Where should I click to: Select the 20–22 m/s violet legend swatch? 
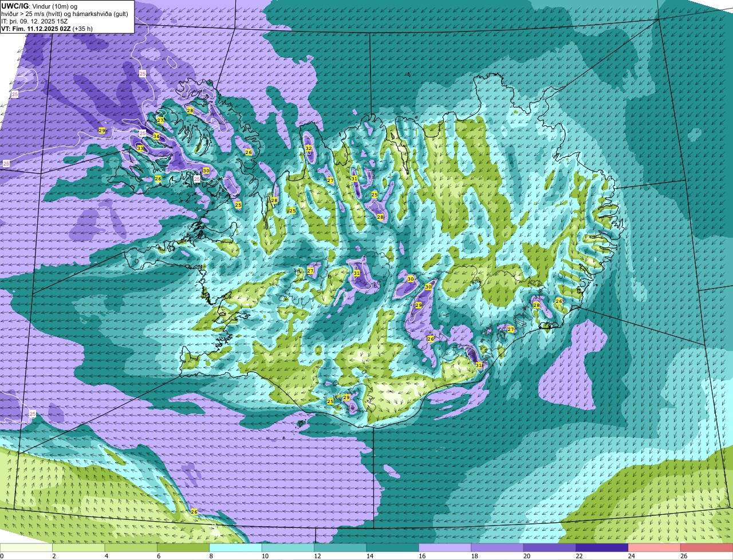coord(550,548)
